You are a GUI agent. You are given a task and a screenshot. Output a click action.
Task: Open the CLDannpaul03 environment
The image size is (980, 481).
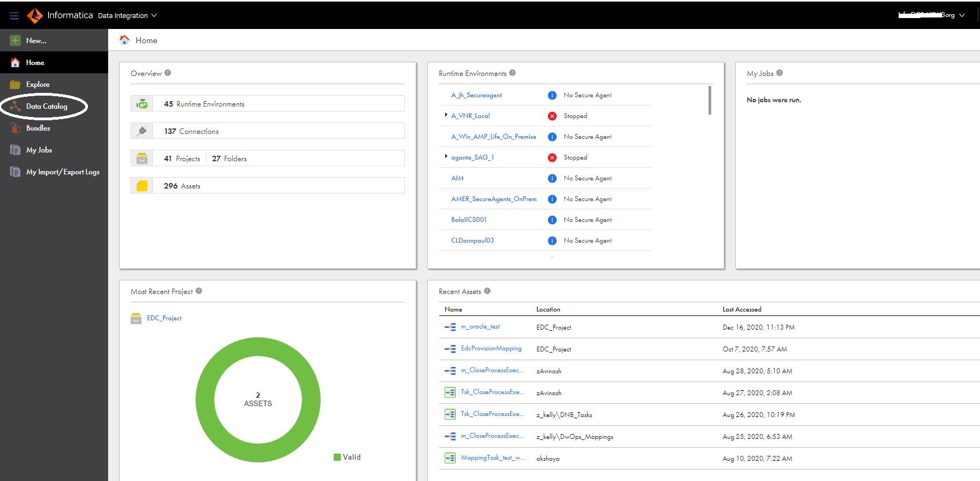(473, 241)
